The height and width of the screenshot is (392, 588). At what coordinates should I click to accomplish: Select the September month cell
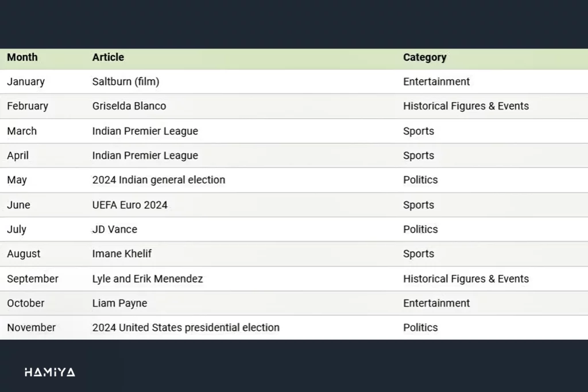click(33, 279)
